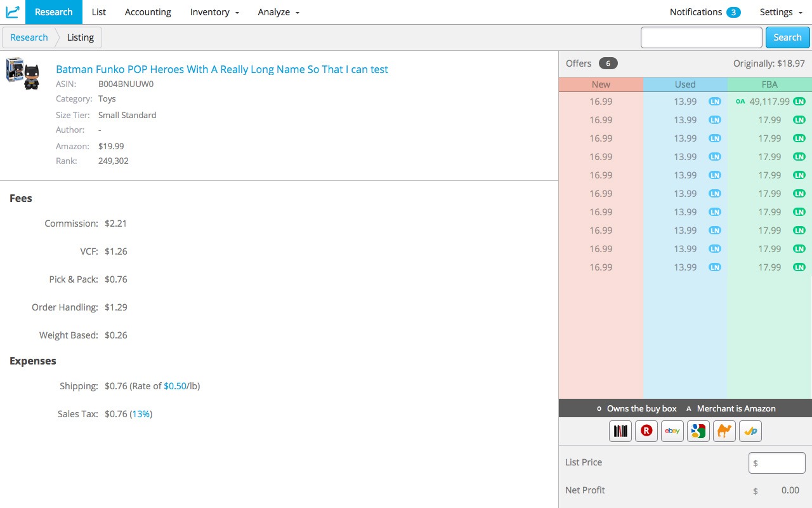Click the Expenses section heading
This screenshot has width=812, height=508.
(33, 361)
